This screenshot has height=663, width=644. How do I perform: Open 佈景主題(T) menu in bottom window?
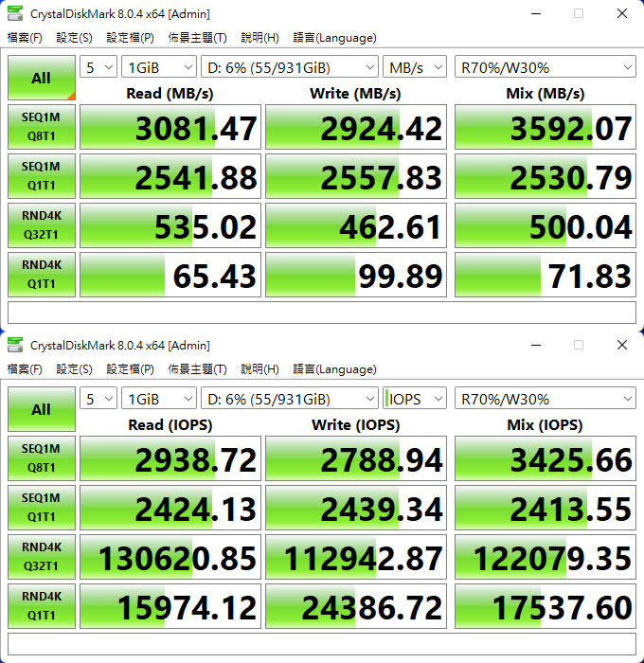[x=197, y=369]
